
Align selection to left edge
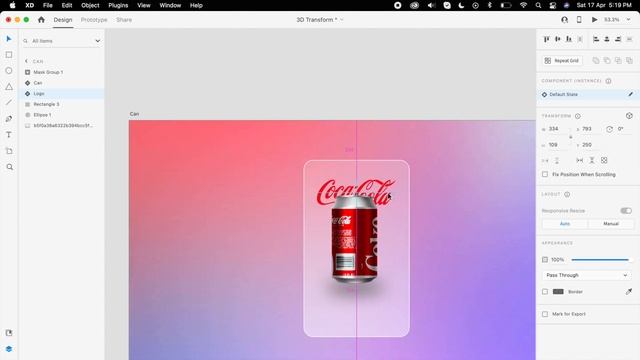pos(596,39)
